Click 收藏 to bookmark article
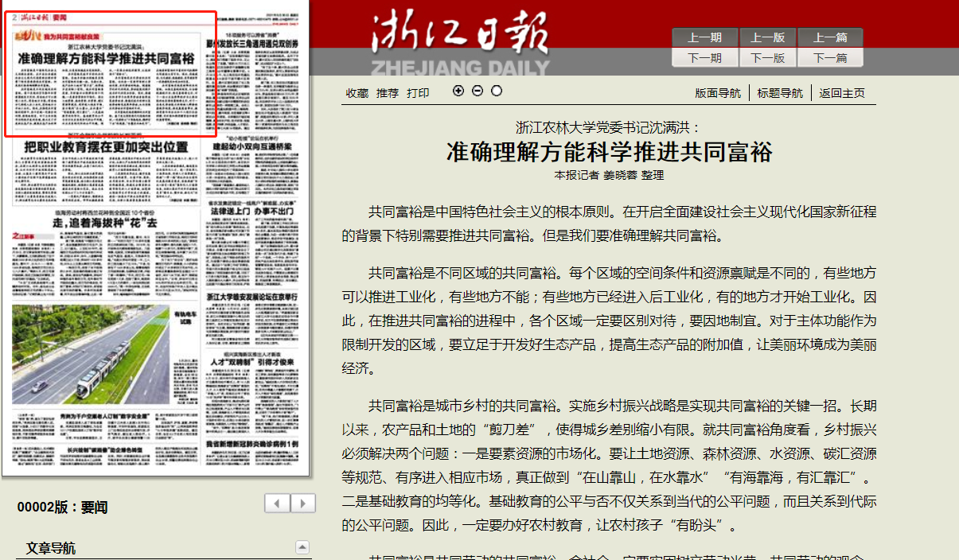The height and width of the screenshot is (560, 959). (357, 93)
